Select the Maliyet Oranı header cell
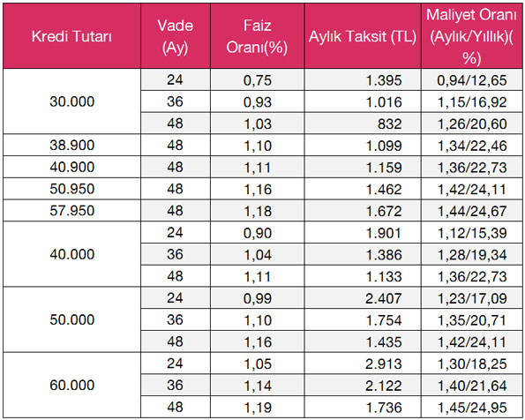Image resolution: width=525 pixels, height=420 pixels. [x=472, y=36]
